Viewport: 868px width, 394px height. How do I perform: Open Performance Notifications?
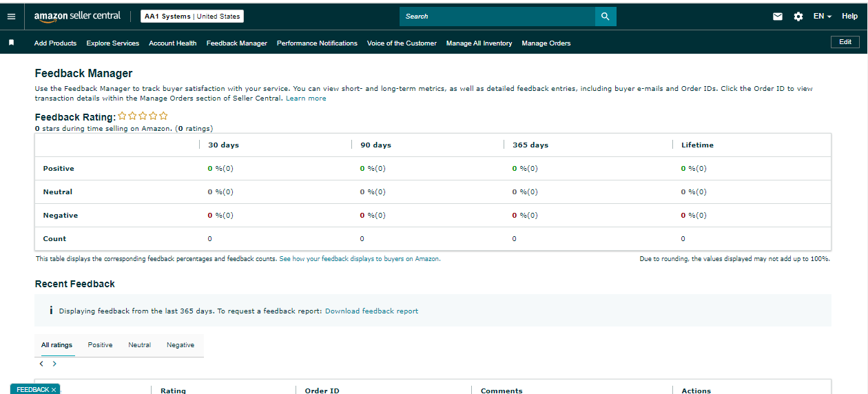pos(317,43)
